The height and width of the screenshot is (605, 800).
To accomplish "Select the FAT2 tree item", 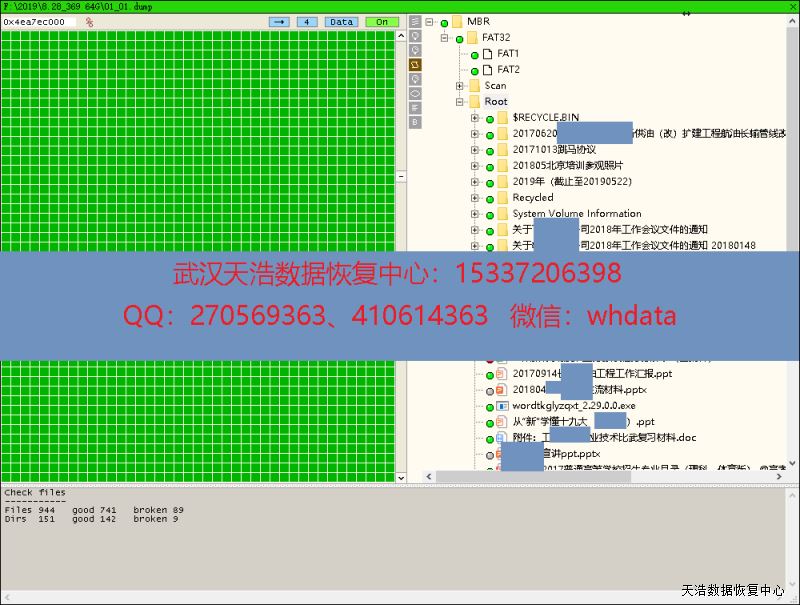I will tap(508, 70).
